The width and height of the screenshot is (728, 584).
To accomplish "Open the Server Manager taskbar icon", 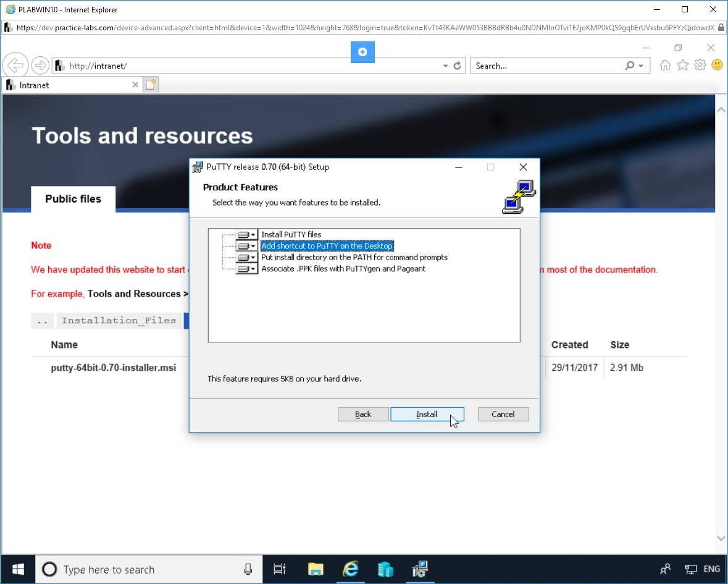I will [385, 569].
